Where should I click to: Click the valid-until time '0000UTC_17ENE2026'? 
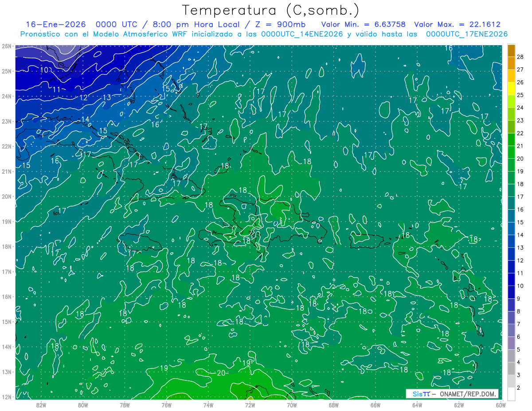pos(467,34)
